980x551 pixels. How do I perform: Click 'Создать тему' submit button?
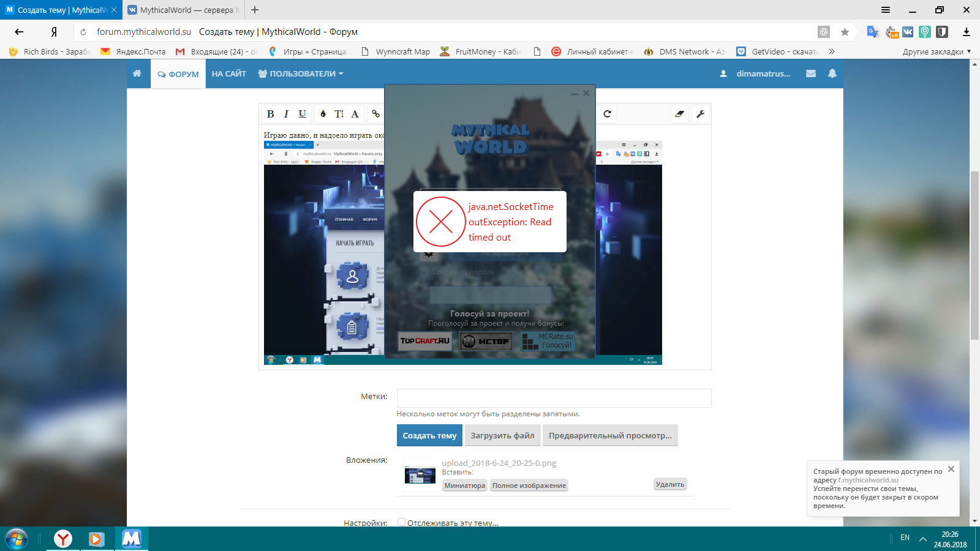(429, 435)
